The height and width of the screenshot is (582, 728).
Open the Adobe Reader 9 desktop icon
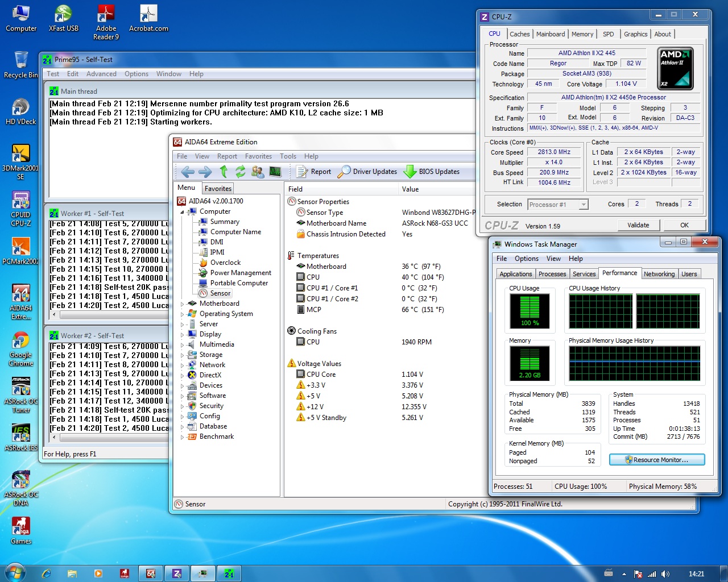tap(106, 23)
